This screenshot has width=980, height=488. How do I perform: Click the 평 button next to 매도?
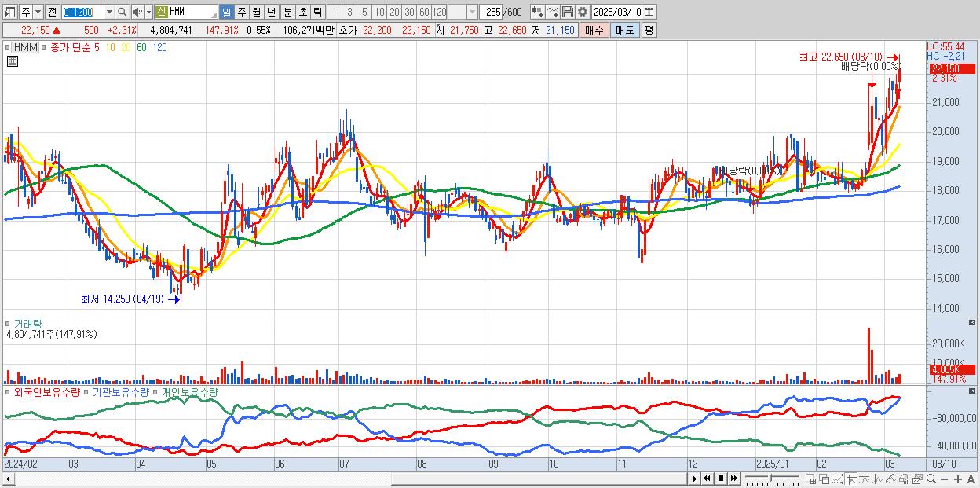(x=649, y=30)
